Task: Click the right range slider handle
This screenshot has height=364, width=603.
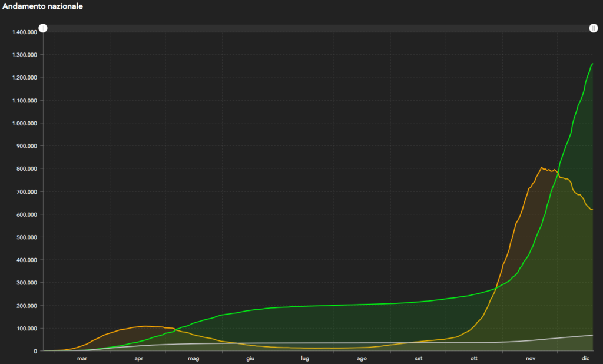Action: click(594, 28)
